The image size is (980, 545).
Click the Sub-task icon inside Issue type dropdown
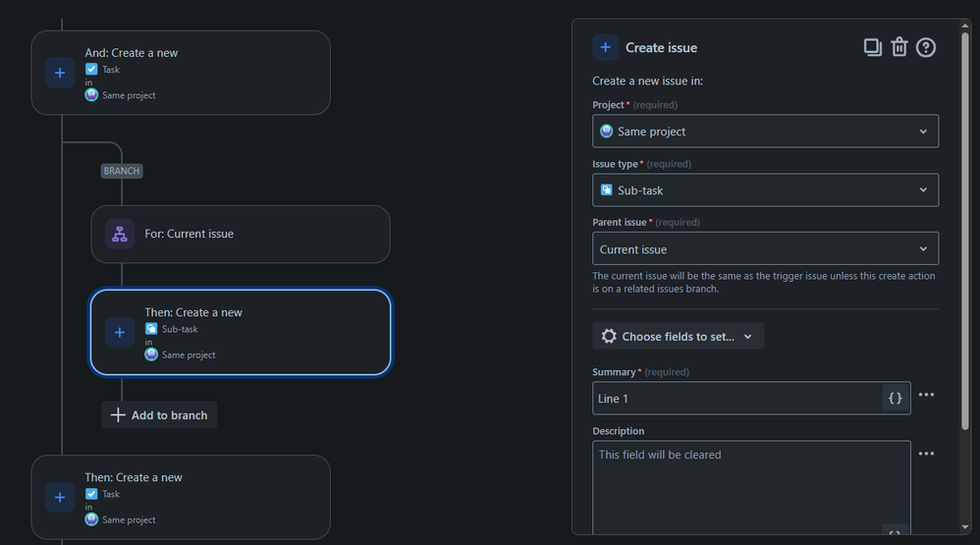[606, 190]
